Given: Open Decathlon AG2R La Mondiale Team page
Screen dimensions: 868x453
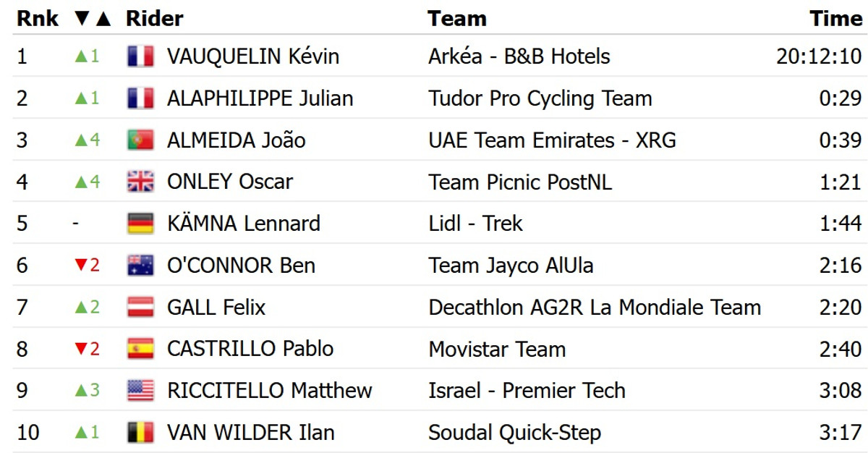Looking at the screenshot, I should click(x=594, y=308).
